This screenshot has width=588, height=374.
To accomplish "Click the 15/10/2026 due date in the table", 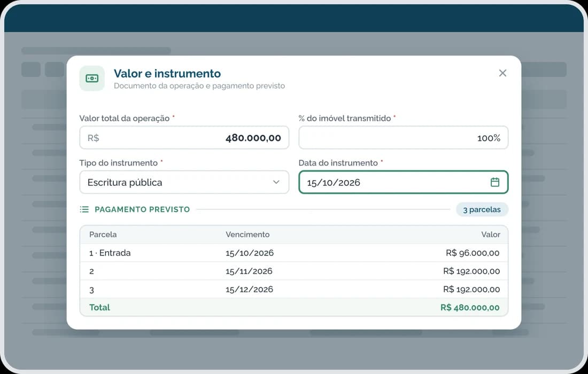I will tap(250, 253).
